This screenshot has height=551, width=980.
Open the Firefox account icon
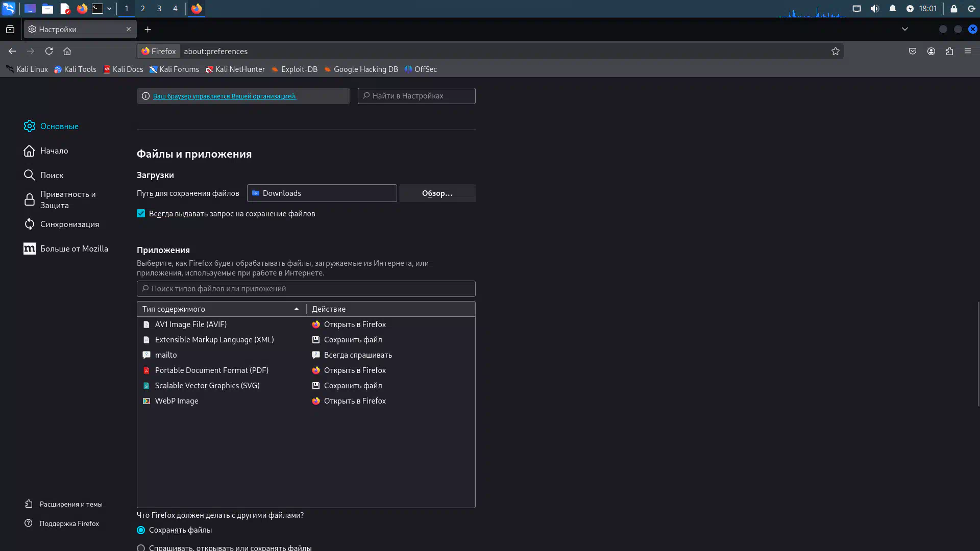[931, 51]
